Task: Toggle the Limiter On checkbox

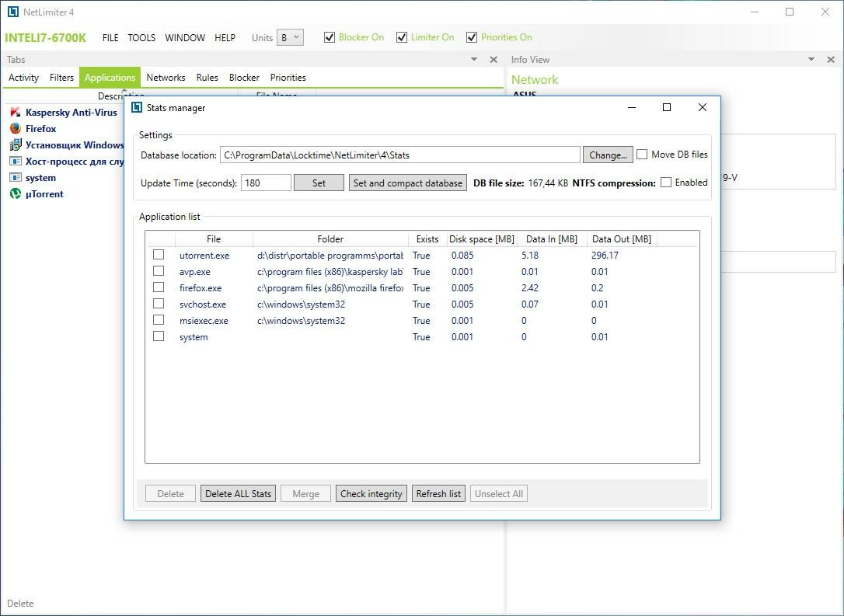Action: [402, 37]
